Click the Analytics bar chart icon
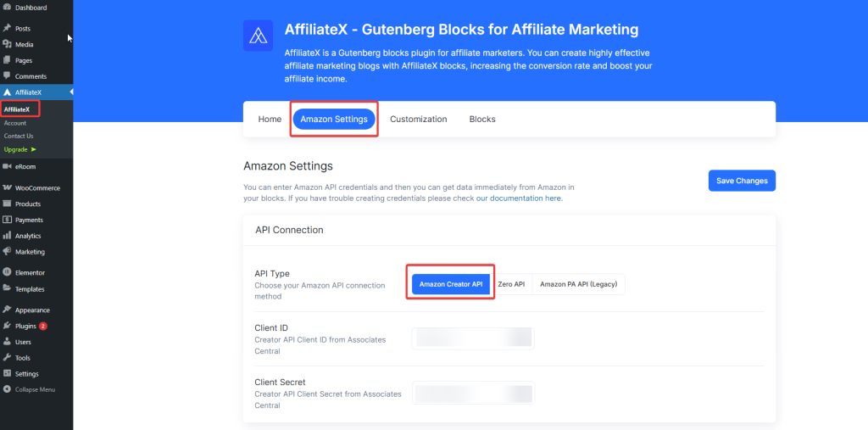 (7, 236)
